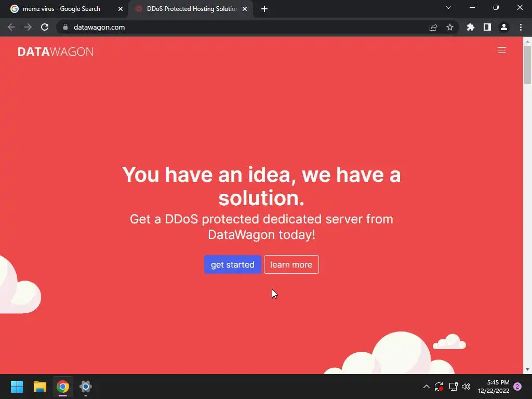Screen dimensions: 532x399
Task: Toggle the browser side panel
Action: click(x=487, y=27)
